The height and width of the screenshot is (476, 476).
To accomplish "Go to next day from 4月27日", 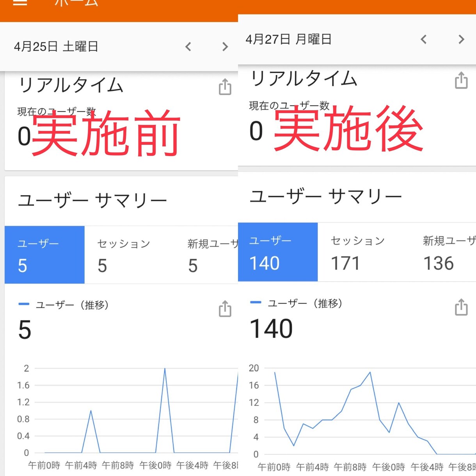I will pos(461,39).
